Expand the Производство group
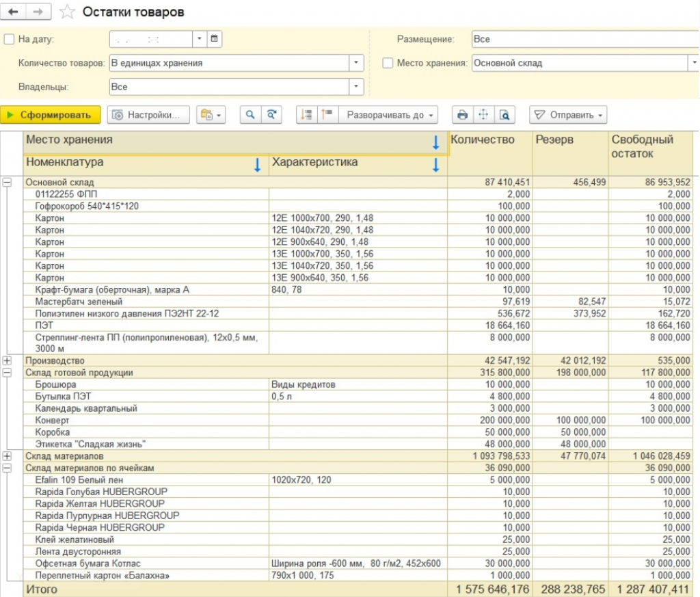 pyautogui.click(x=7, y=360)
